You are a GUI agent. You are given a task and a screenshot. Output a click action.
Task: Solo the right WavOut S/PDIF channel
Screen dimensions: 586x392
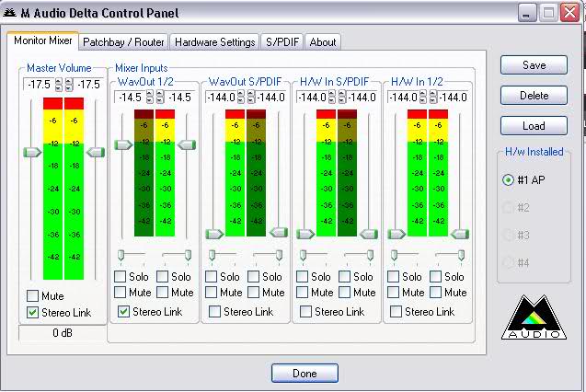(253, 277)
